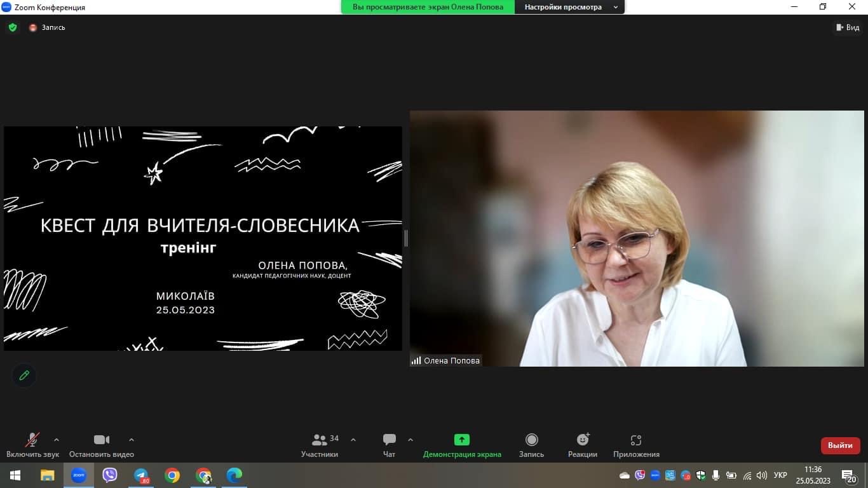Expand audio options arrow beside microphone

[57, 440]
